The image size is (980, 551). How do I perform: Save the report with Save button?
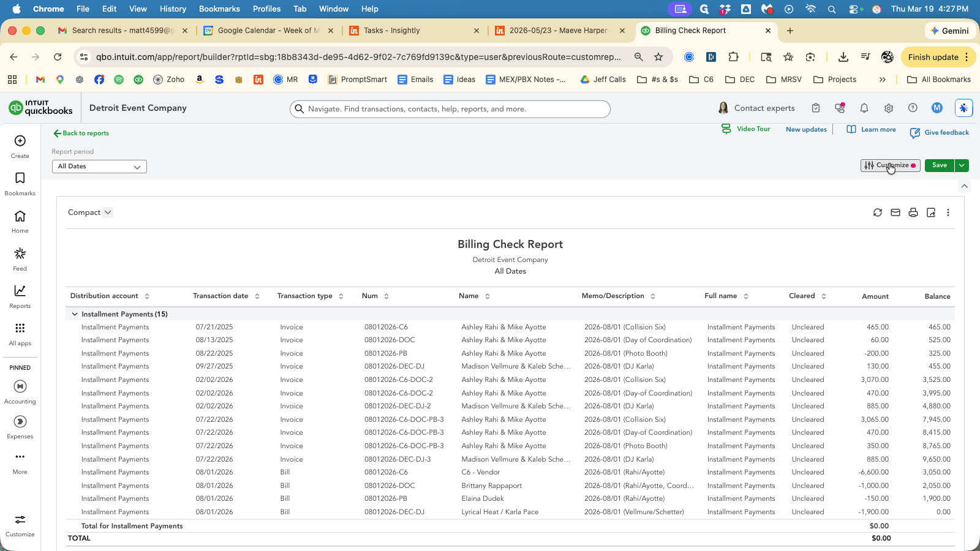pyautogui.click(x=940, y=165)
